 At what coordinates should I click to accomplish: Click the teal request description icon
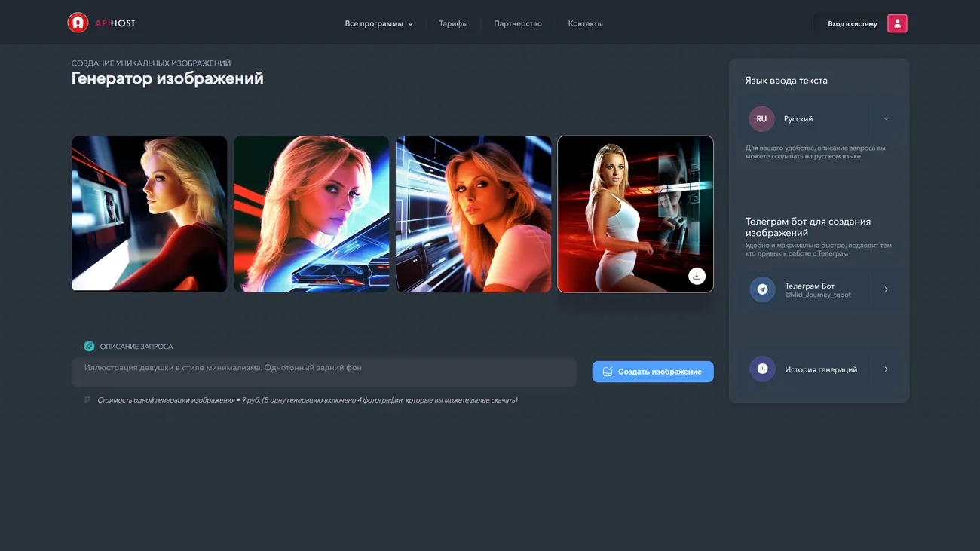tap(89, 346)
